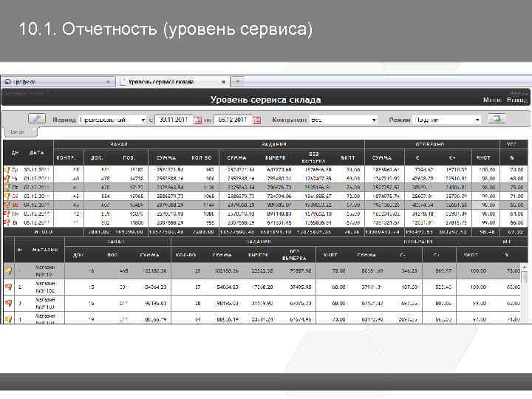
Task: Click ЗАДАНИЯ group header in upper table
Action: point(274,144)
